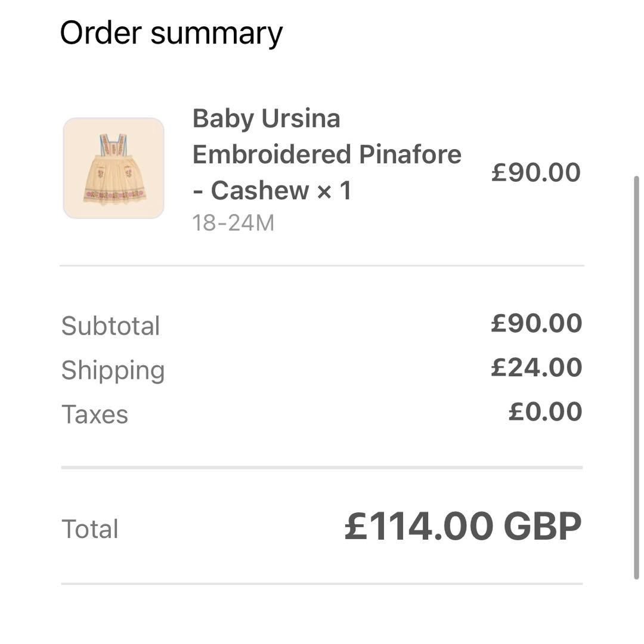644x644 pixels.
Task: Click the Subtotal amount £90.00
Action: [x=536, y=323]
